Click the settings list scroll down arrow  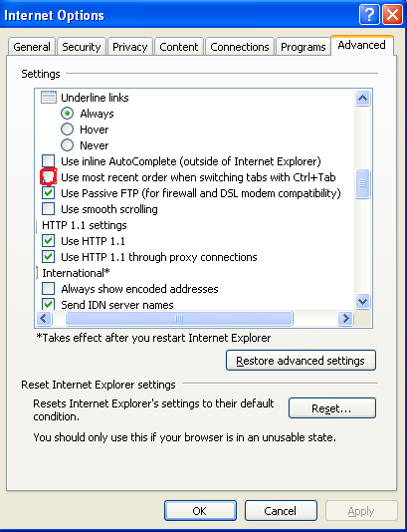click(x=362, y=301)
